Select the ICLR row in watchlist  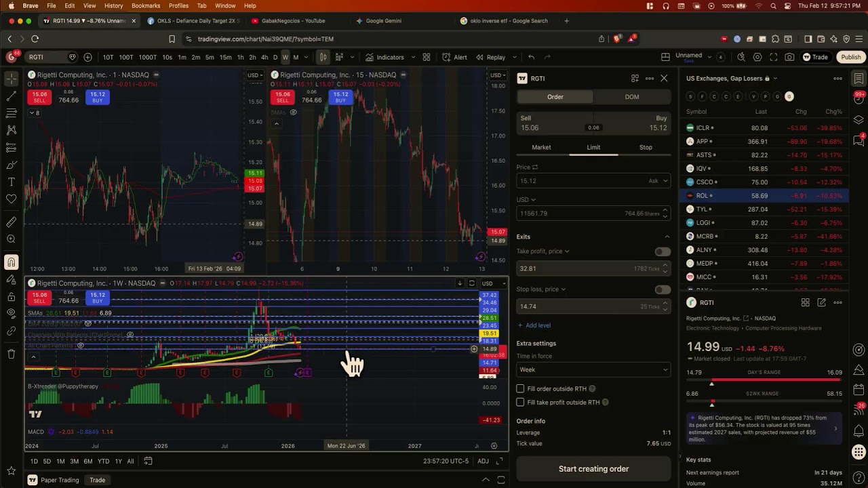(764, 127)
